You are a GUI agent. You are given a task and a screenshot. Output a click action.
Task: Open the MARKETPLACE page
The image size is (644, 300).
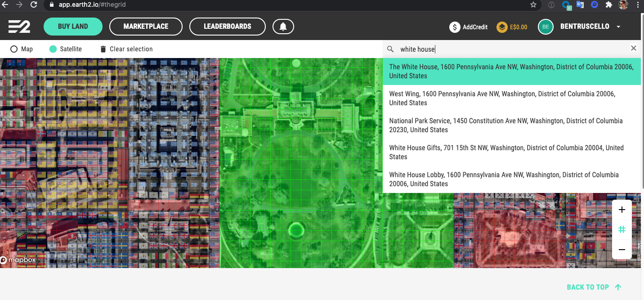point(146,27)
